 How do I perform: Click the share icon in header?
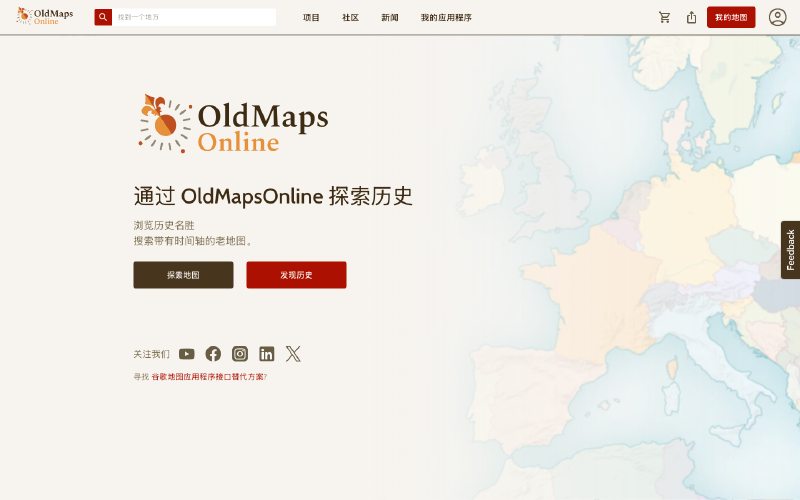[x=691, y=17]
